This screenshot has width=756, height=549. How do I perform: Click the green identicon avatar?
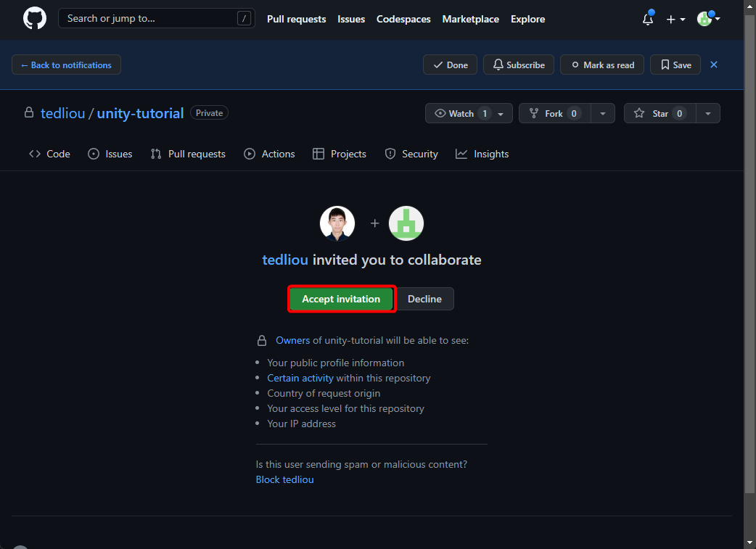coord(406,223)
